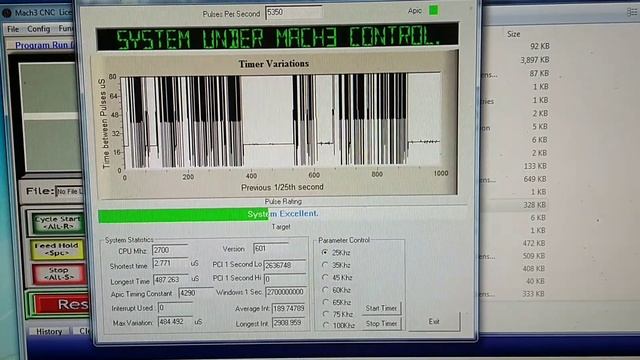Open the Config menu in Mach3
Screen dimensions: 640x360
point(38,29)
